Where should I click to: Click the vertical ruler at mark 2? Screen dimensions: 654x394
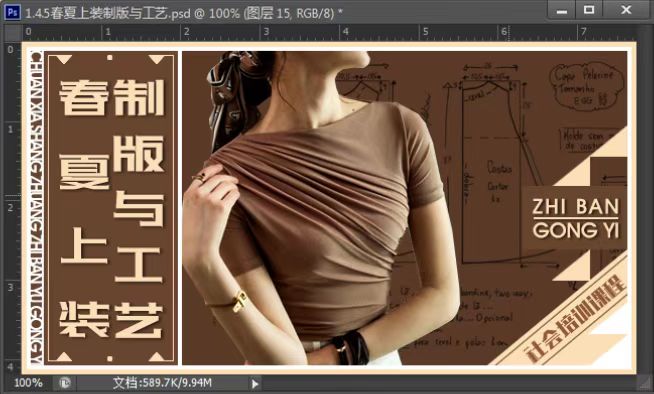coord(10,207)
